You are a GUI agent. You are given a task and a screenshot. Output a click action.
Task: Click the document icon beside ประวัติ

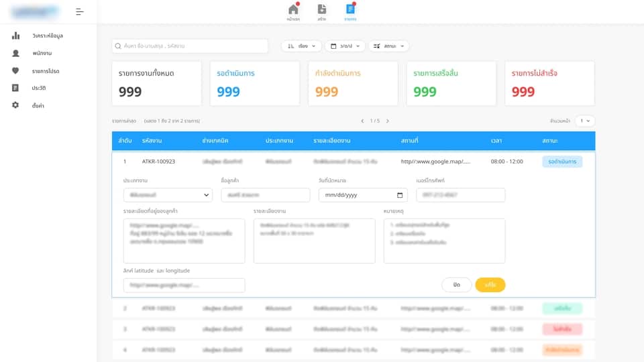[15, 88]
